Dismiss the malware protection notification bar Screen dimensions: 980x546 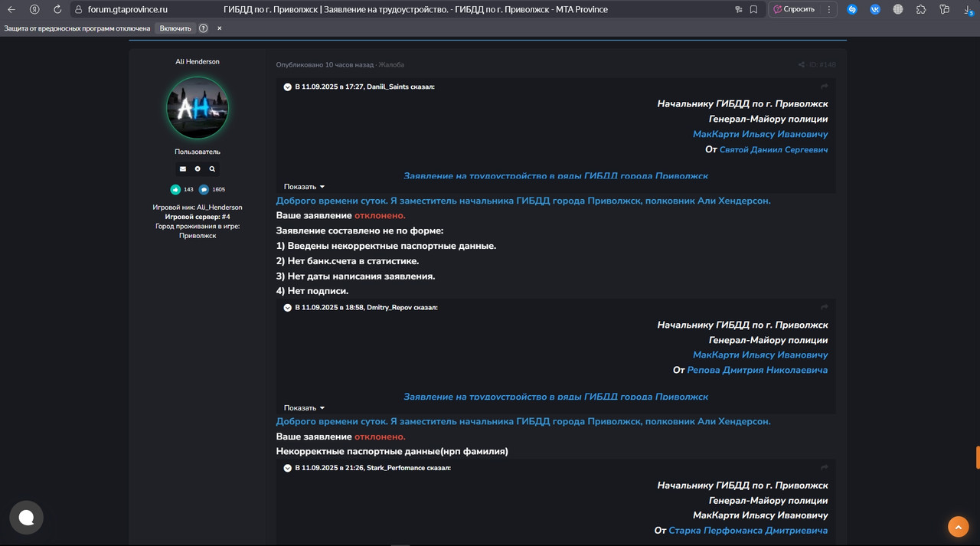pos(219,28)
